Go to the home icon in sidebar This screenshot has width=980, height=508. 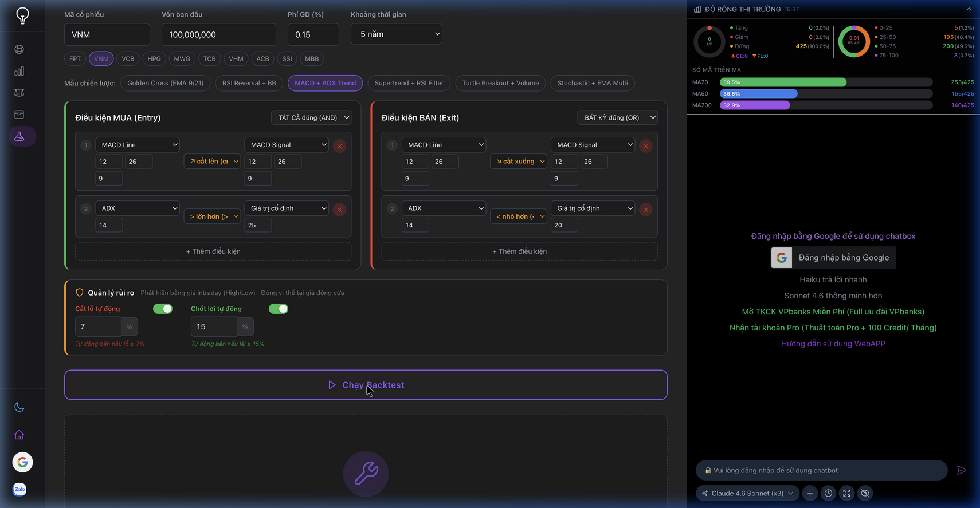(19, 435)
